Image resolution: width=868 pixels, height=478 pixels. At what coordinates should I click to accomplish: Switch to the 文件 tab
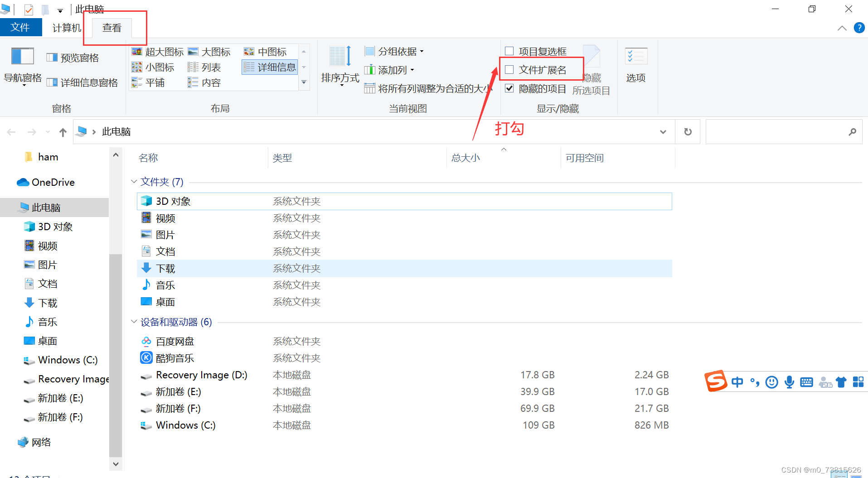(21, 27)
